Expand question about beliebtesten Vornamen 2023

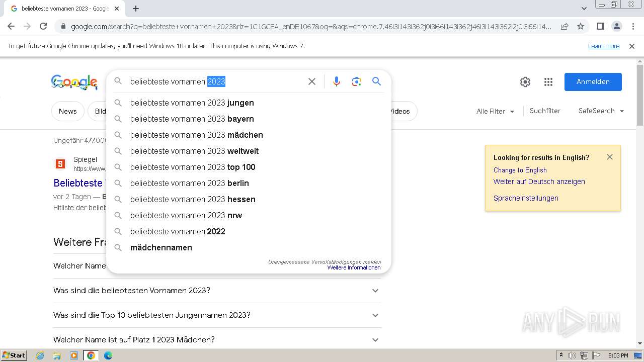[217, 291]
